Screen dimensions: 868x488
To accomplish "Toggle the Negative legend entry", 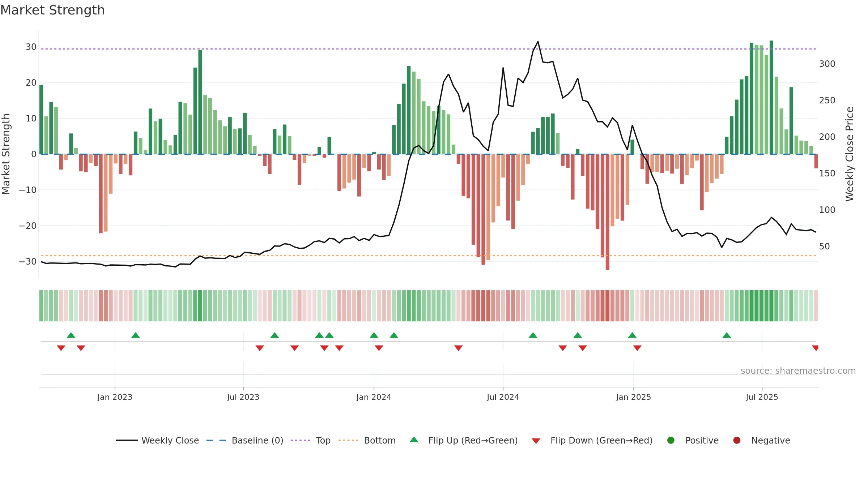I will [x=761, y=440].
